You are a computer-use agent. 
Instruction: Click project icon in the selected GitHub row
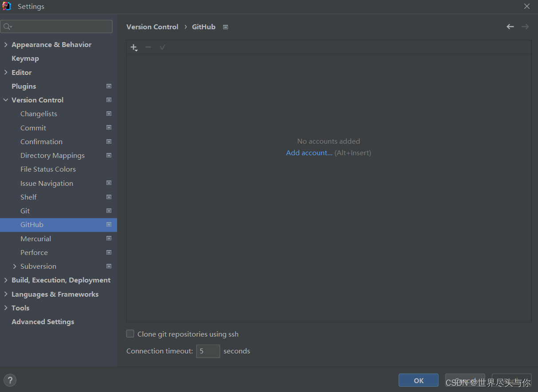pyautogui.click(x=109, y=224)
